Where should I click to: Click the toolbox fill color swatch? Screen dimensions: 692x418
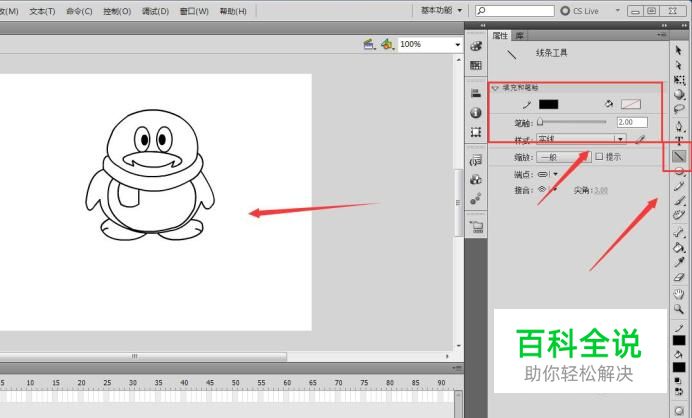point(679,367)
